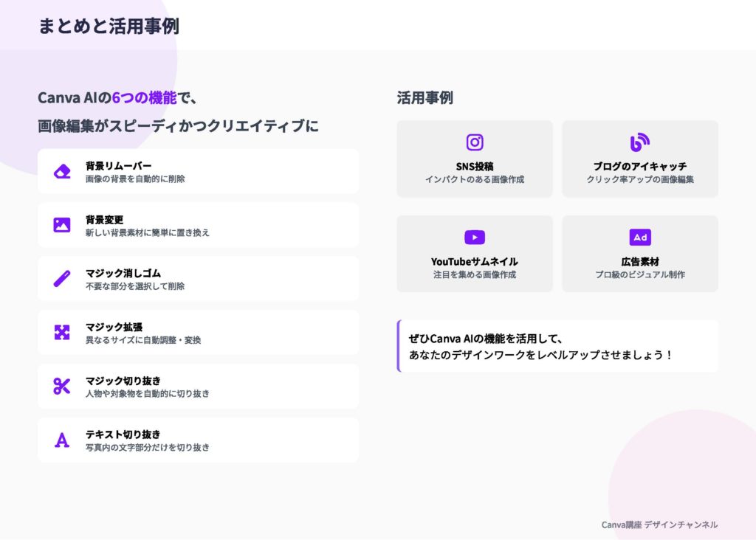Click the Canva講座 デザインチャンネル footer text
The image size is (756, 540).
pyautogui.click(x=659, y=525)
